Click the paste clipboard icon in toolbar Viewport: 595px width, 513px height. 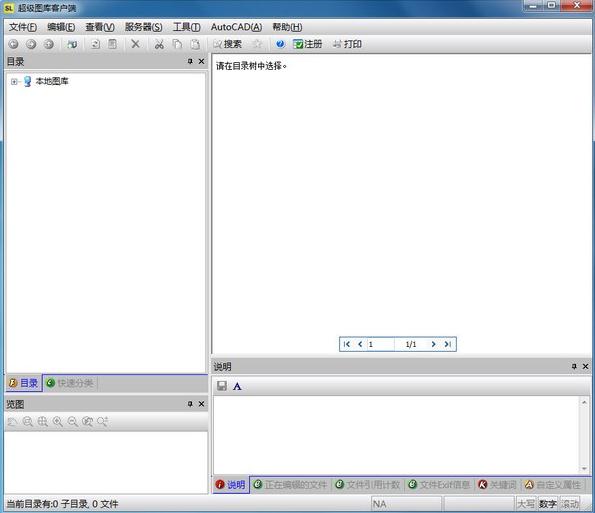[195, 44]
